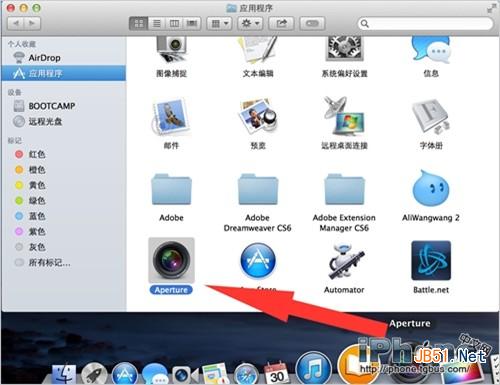Open the Adobe folder
Image resolution: width=500 pixels, height=385 pixels.
(171, 189)
